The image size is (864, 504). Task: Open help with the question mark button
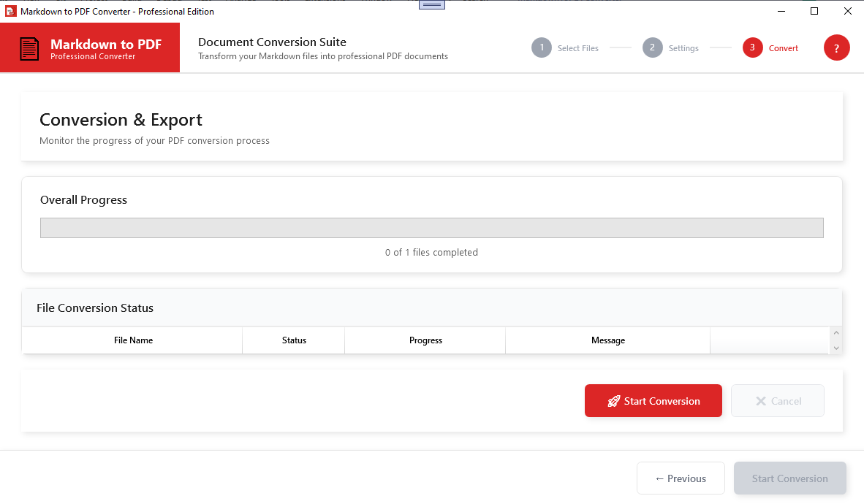836,48
